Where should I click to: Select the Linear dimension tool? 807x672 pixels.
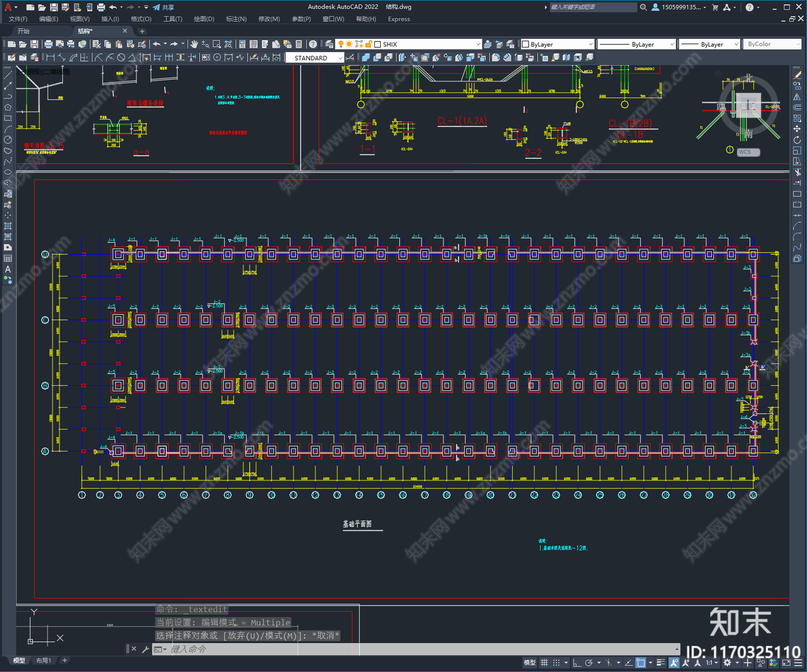[50, 57]
